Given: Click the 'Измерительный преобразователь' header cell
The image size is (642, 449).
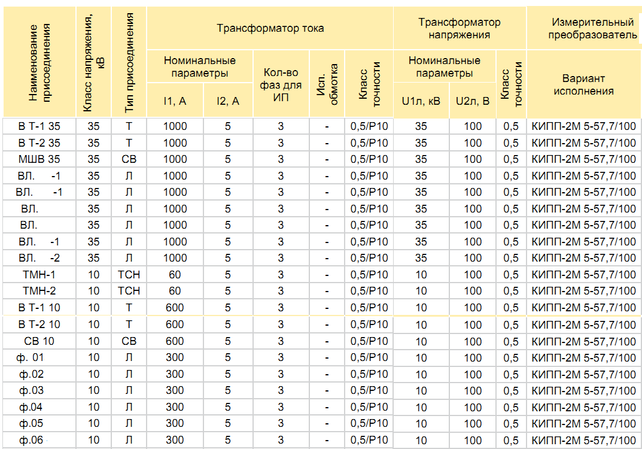Looking at the screenshot, I should (x=585, y=28).
